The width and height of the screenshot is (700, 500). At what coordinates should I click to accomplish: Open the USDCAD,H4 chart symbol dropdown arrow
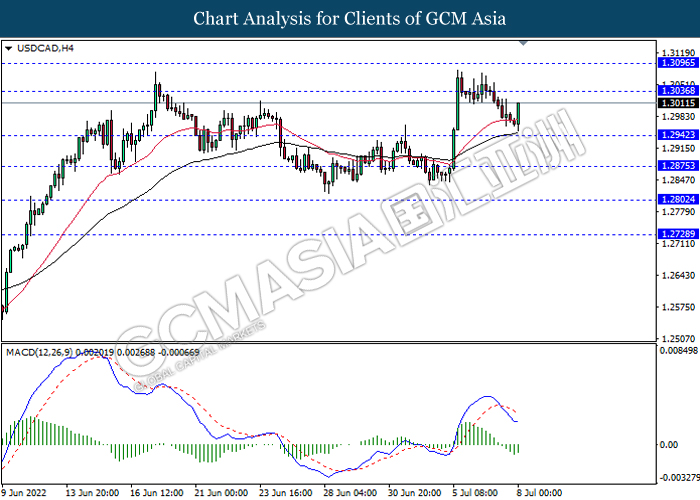click(8, 48)
